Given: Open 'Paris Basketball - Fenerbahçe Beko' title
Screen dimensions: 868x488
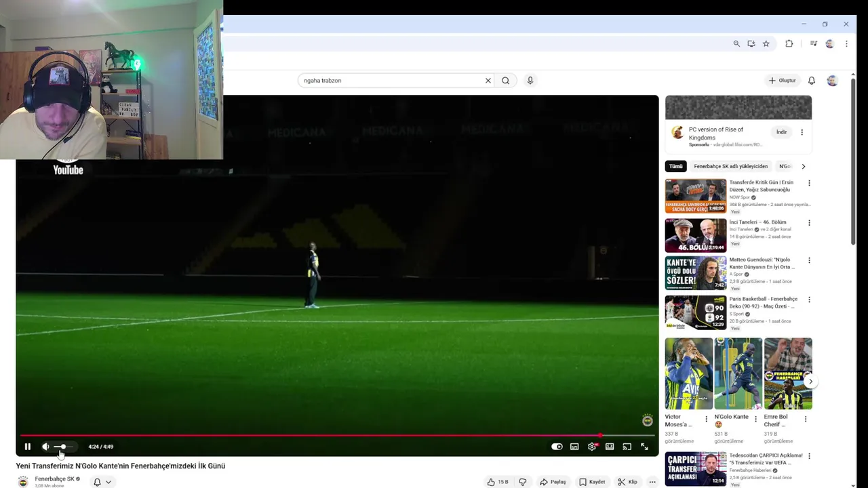Looking at the screenshot, I should click(x=764, y=302).
